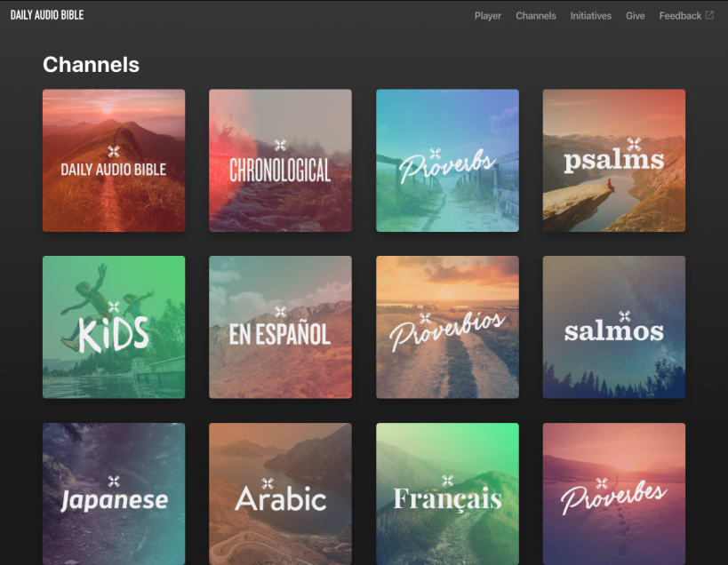Screen dimensions: 728x565
Task: Choose the Proverbes channel tile
Action: tap(614, 494)
